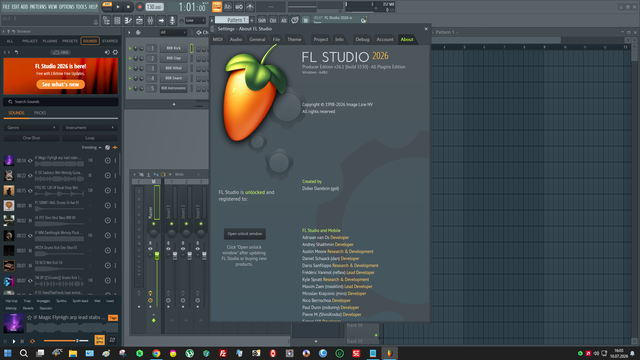Open FileZilla from taskbar

(223, 353)
